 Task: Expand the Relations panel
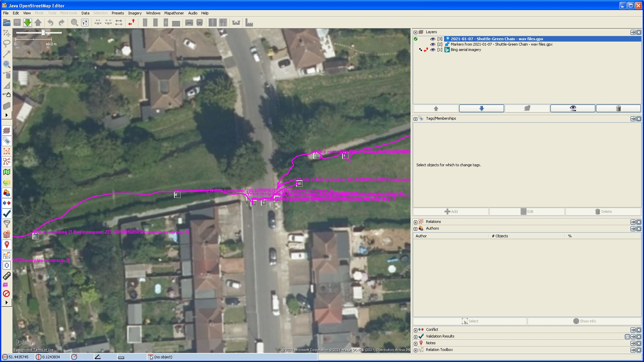pos(416,222)
